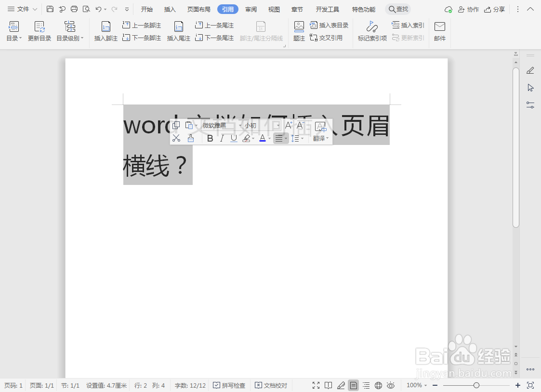Go to previous footnote (上一条脚注)

click(x=142, y=25)
